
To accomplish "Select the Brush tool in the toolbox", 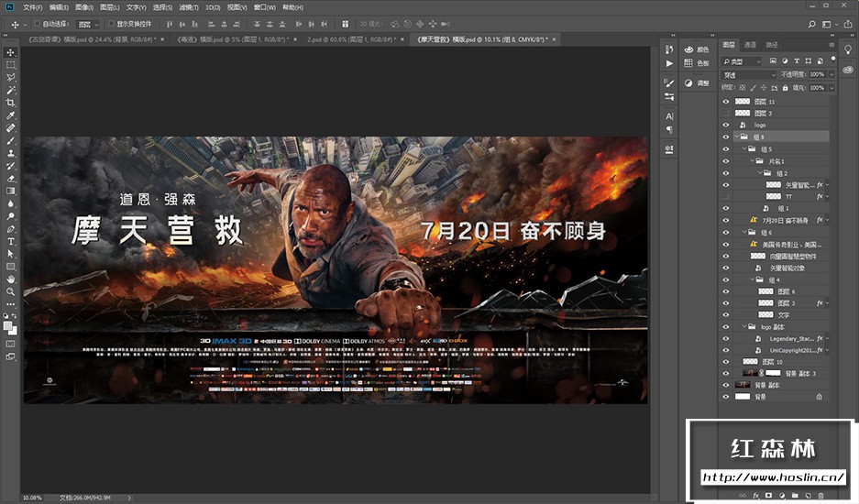I will [x=10, y=141].
